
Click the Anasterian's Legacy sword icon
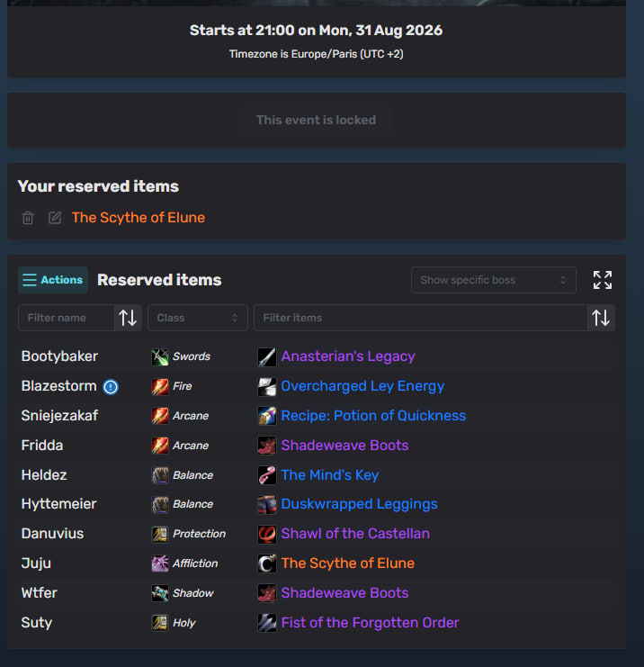pyautogui.click(x=267, y=356)
